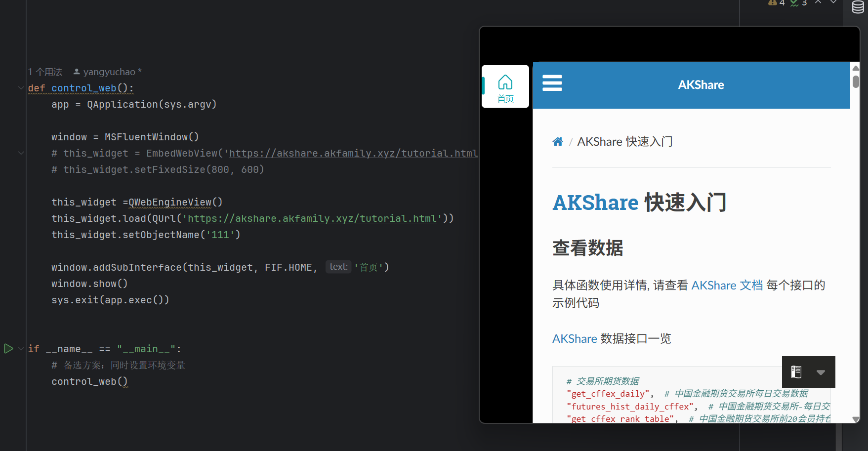Click the "__main__" string literal
The image size is (868, 451).
146,349
